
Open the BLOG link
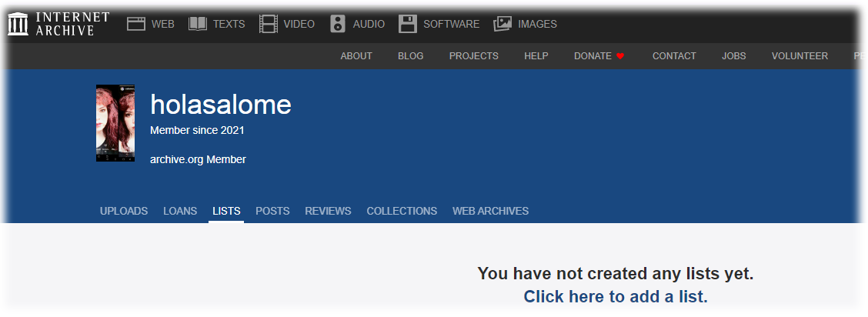coord(411,56)
